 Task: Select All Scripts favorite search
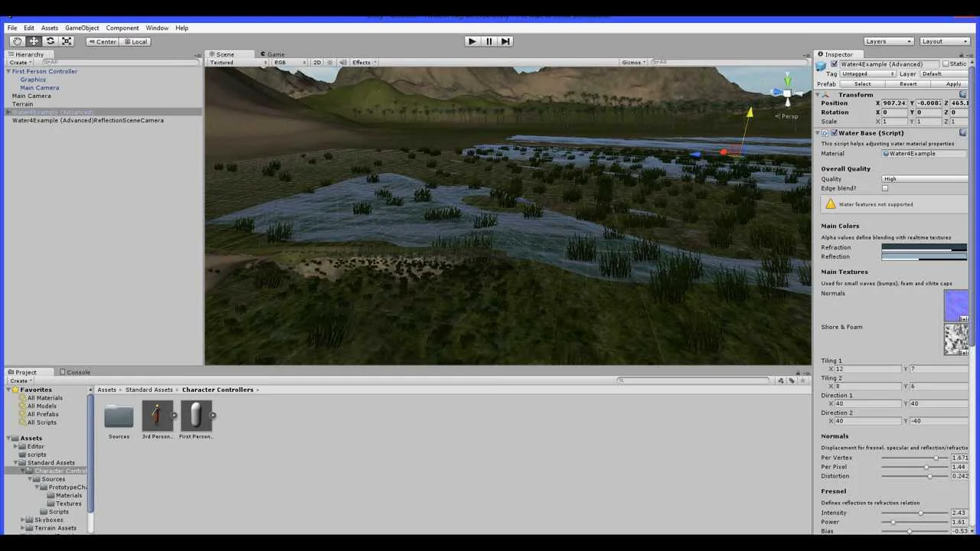[42, 422]
